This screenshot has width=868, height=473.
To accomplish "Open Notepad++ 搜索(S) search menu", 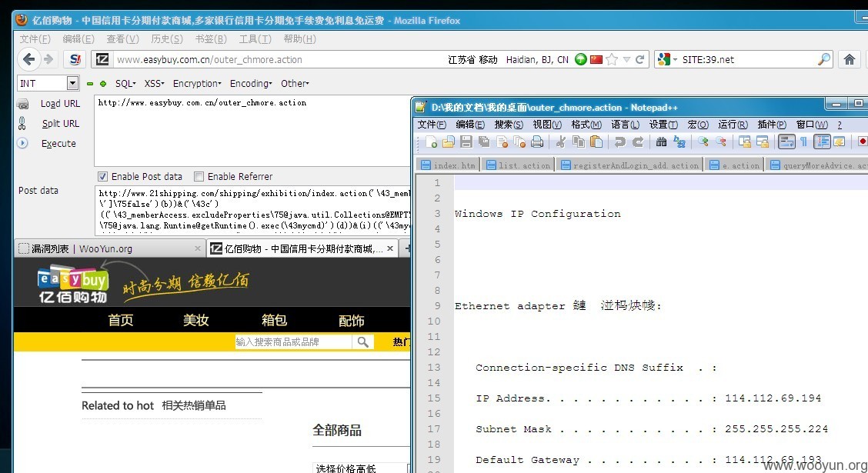I will pos(508,125).
